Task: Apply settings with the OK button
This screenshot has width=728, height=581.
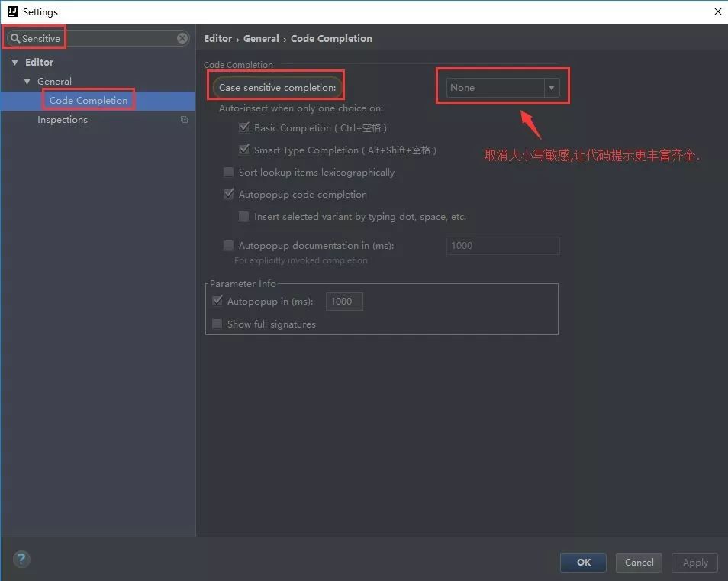Action: pos(582,562)
